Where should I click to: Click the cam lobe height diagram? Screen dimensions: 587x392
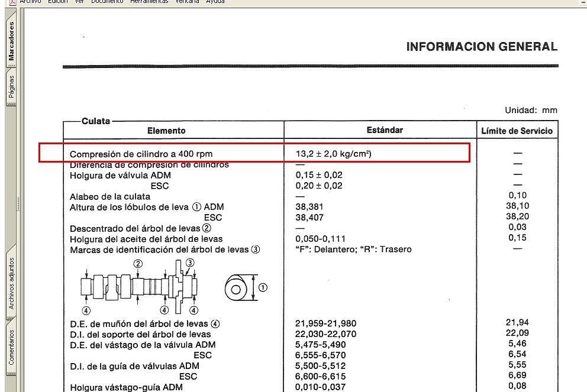pyautogui.click(x=246, y=287)
